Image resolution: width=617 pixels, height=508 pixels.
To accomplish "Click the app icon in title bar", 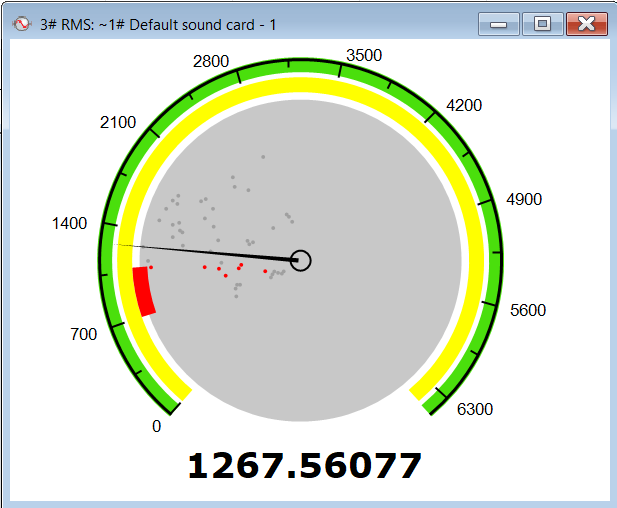I will (20, 24).
